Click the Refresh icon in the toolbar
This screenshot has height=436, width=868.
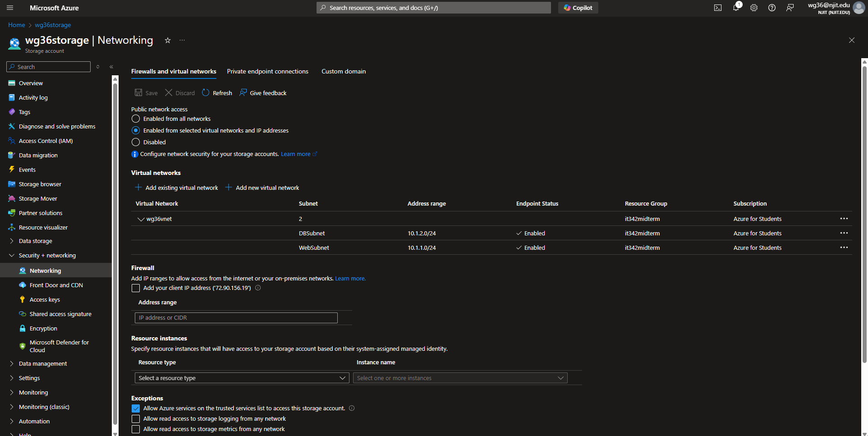(x=206, y=93)
